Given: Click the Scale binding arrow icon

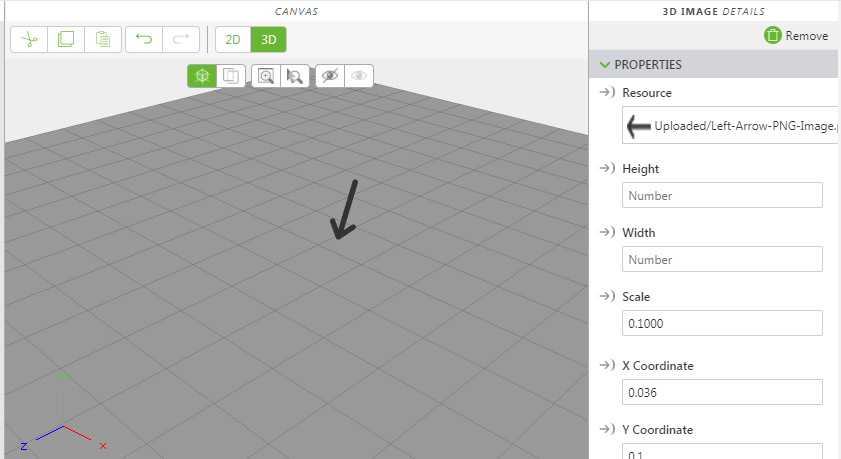Looking at the screenshot, I should (607, 296).
